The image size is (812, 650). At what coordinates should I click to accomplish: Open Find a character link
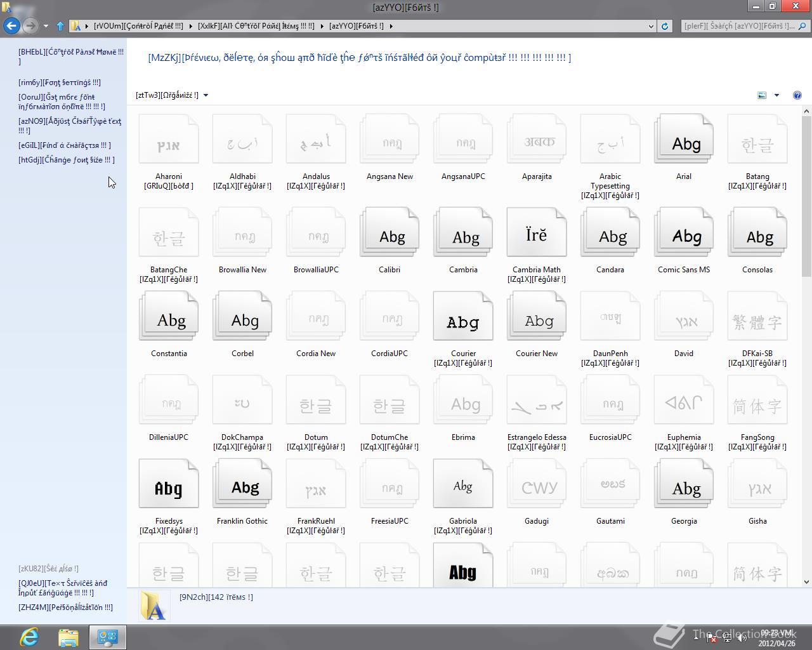click(64, 145)
